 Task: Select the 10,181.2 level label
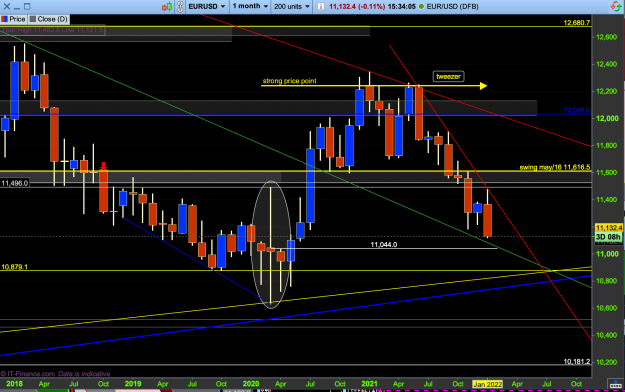click(576, 362)
